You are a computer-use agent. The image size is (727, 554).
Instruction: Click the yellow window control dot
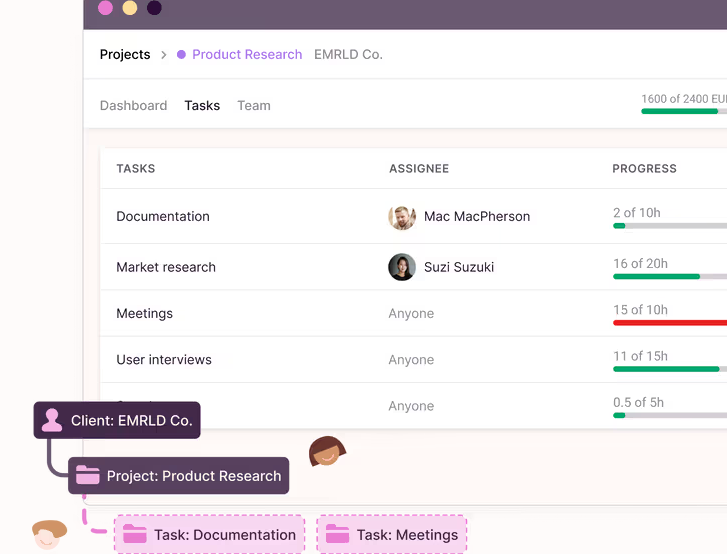(130, 8)
